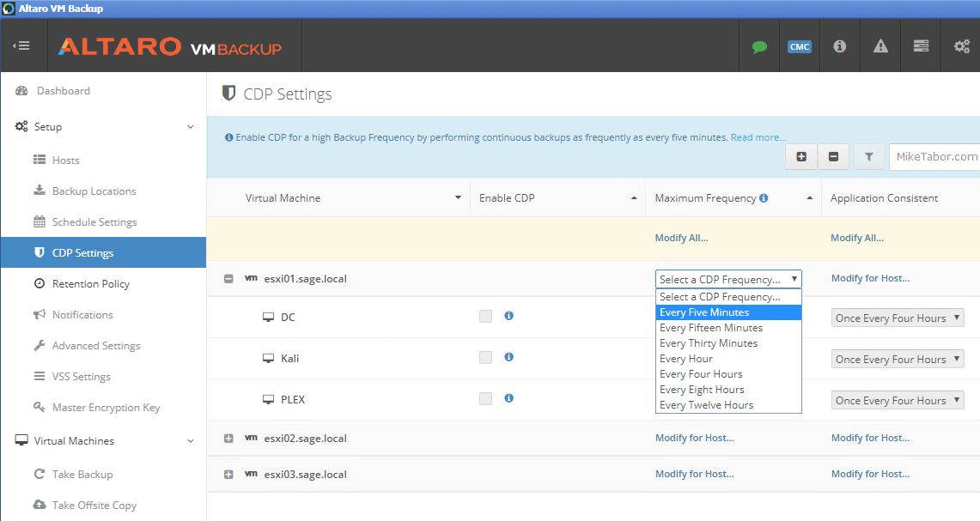This screenshot has width=980, height=521.
Task: Click the info icon next to PLEX checkbox
Action: tap(508, 398)
